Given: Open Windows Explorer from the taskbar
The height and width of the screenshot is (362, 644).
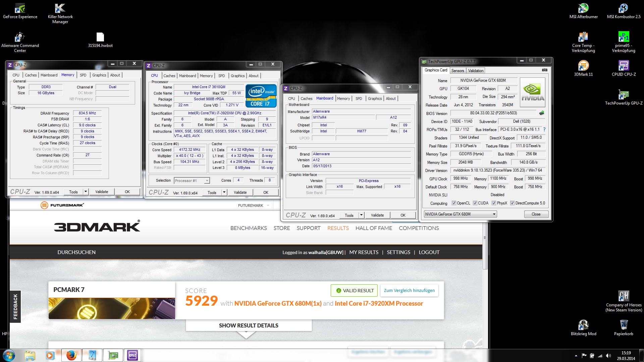Looking at the screenshot, I should coord(30,355).
